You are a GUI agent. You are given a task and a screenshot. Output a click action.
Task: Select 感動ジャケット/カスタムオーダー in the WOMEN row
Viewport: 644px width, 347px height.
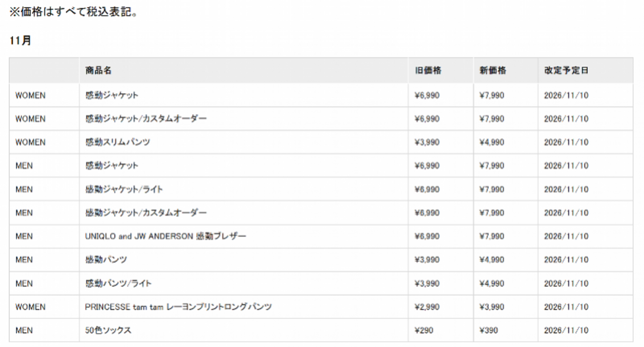point(146,119)
